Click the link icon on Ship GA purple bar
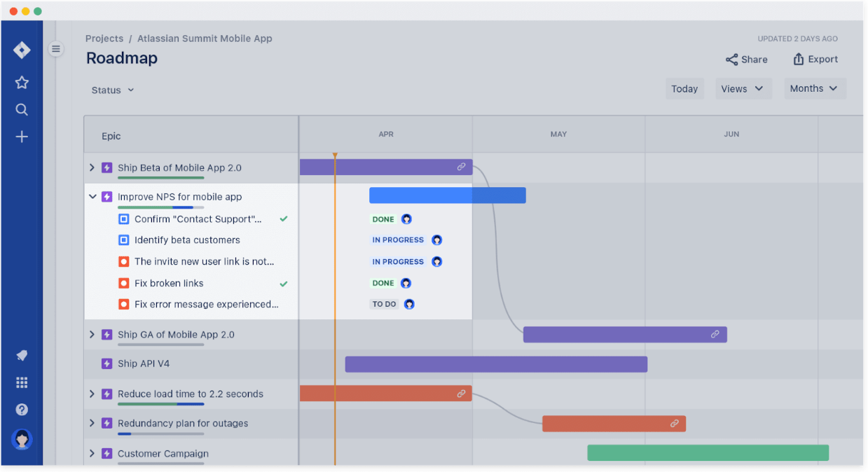 tap(715, 334)
